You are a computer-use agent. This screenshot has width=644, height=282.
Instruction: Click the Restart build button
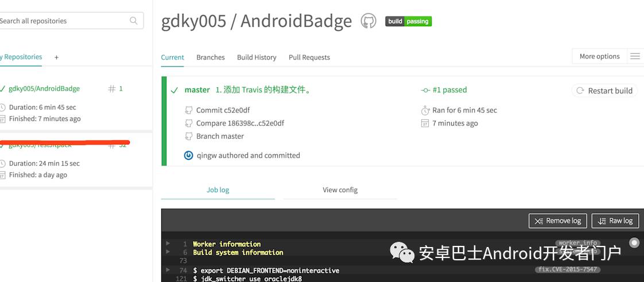point(604,91)
